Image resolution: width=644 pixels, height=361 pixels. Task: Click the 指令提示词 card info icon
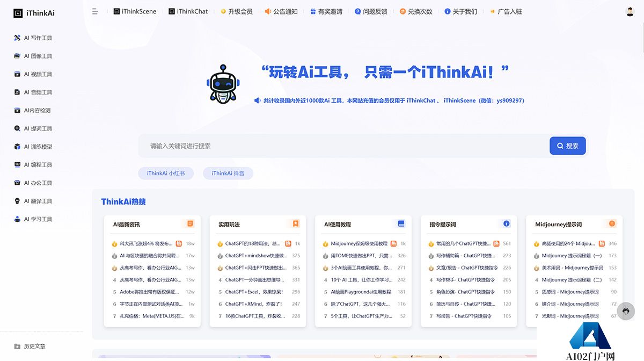point(506,223)
